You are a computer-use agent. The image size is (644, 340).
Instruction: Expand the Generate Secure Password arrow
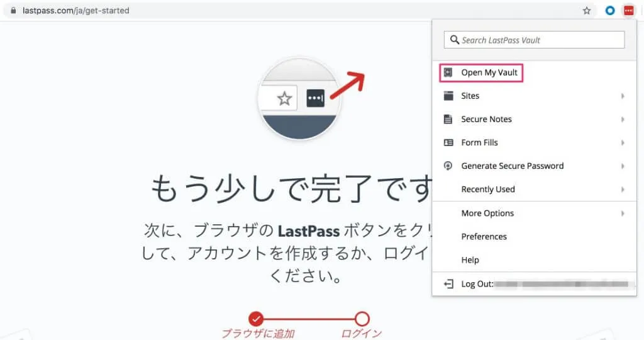coord(623,166)
